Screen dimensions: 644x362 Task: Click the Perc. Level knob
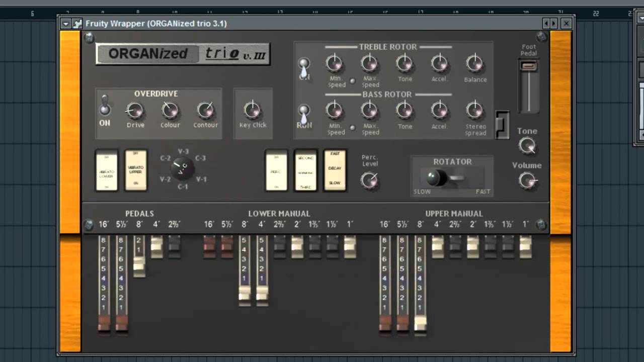pyautogui.click(x=369, y=180)
